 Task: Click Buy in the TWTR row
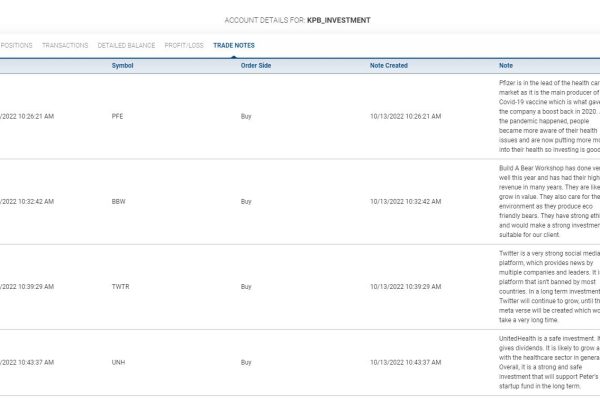point(246,287)
